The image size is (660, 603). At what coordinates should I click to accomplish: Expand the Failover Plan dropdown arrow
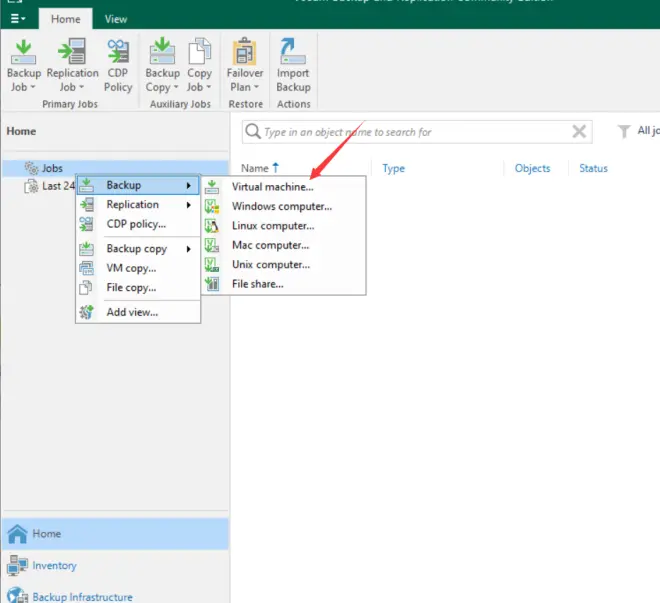[256, 87]
